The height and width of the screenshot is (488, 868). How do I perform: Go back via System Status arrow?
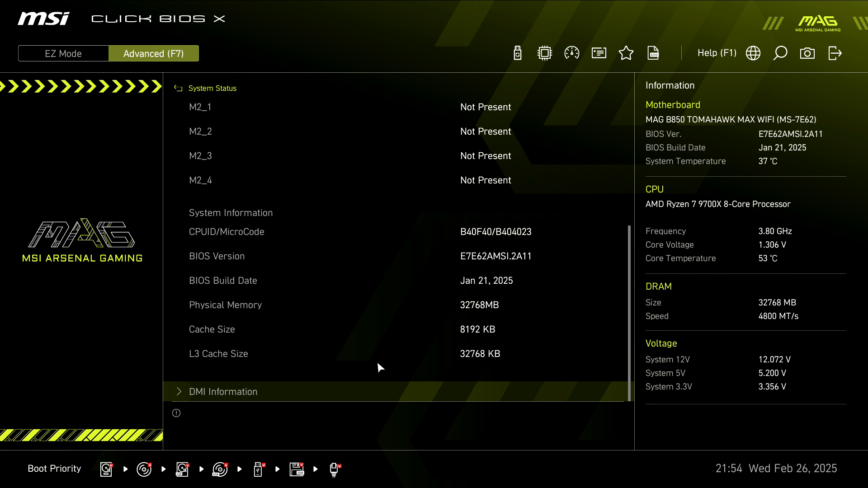[x=178, y=89]
